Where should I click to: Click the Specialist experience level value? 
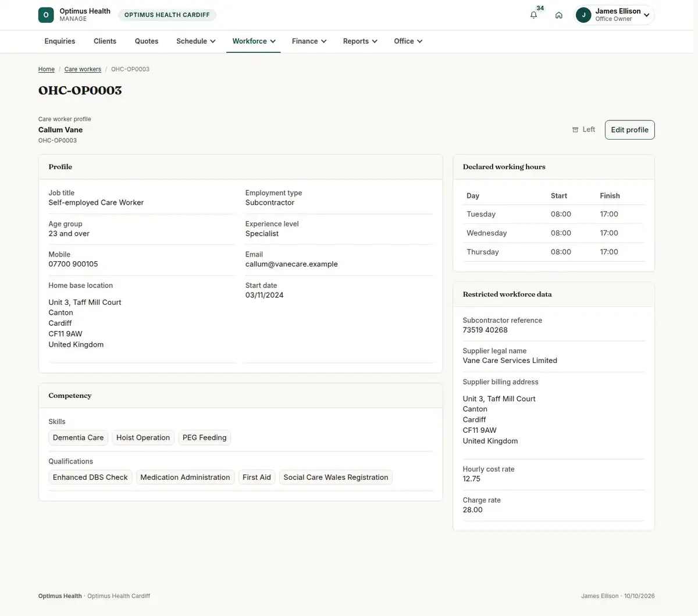point(262,233)
